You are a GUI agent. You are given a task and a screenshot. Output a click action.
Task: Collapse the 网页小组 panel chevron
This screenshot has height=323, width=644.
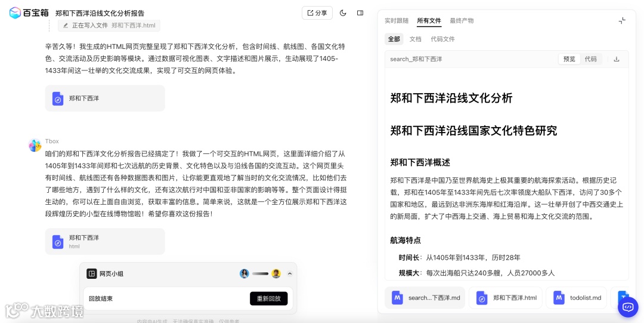tap(290, 273)
